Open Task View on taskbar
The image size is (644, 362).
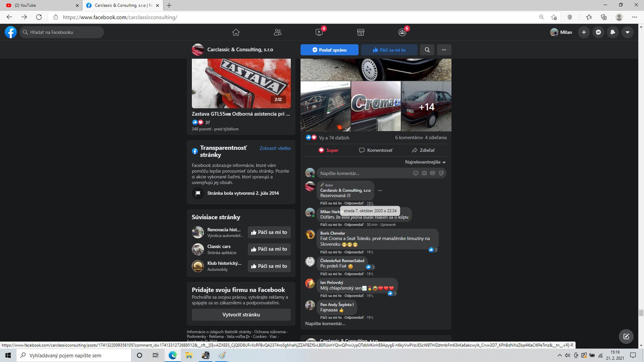155,355
